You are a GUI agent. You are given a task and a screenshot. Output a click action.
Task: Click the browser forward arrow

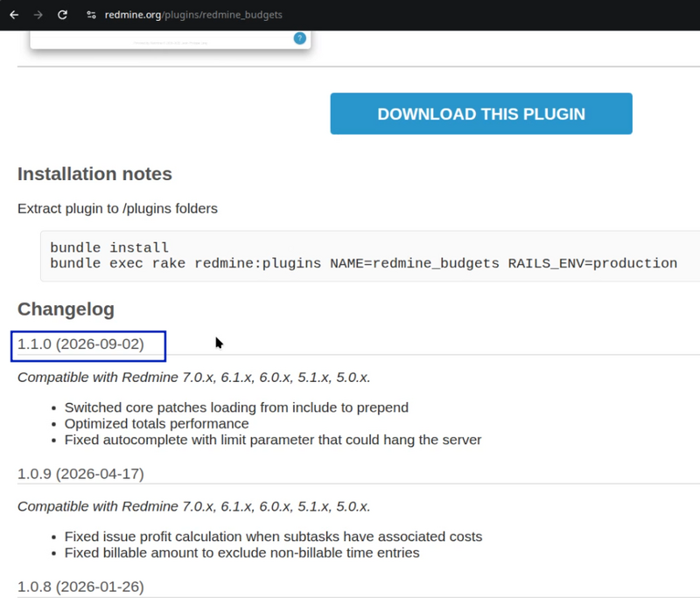coord(38,15)
